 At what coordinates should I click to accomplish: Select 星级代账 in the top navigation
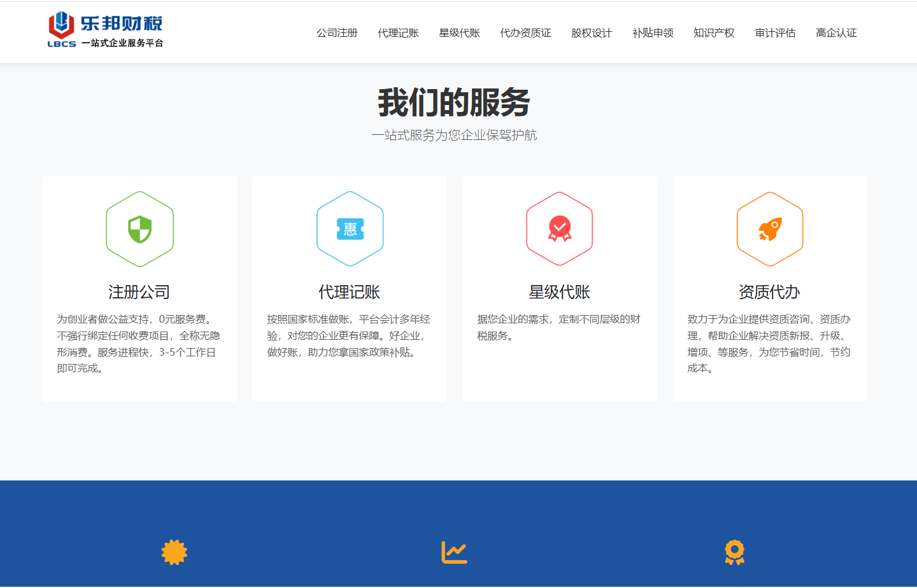[459, 33]
